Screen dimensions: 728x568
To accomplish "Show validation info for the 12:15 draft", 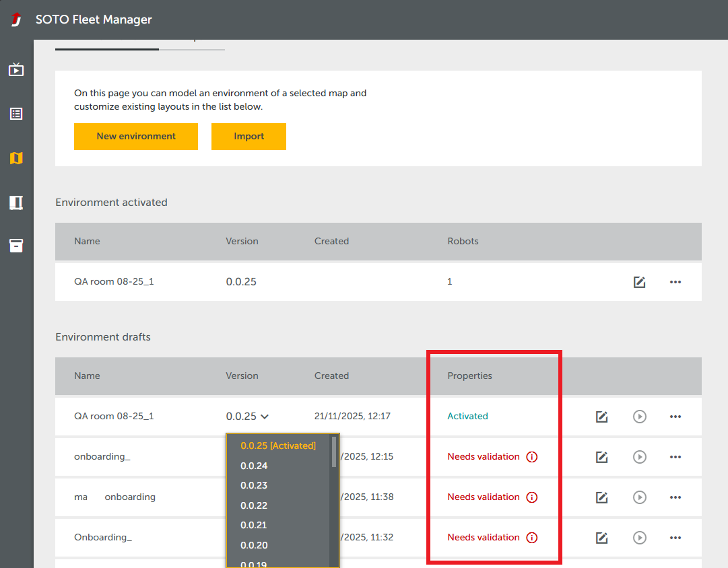I will [x=531, y=457].
